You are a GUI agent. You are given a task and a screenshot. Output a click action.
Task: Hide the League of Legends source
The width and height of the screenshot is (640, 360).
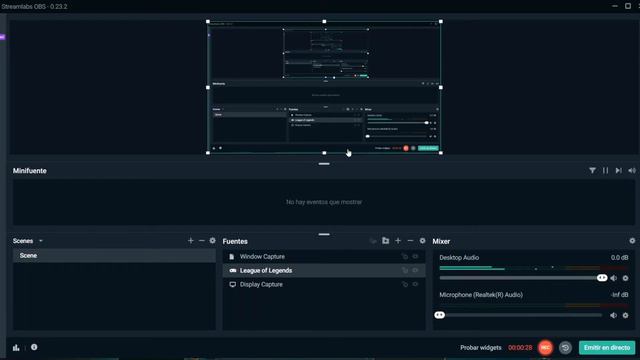[415, 271]
